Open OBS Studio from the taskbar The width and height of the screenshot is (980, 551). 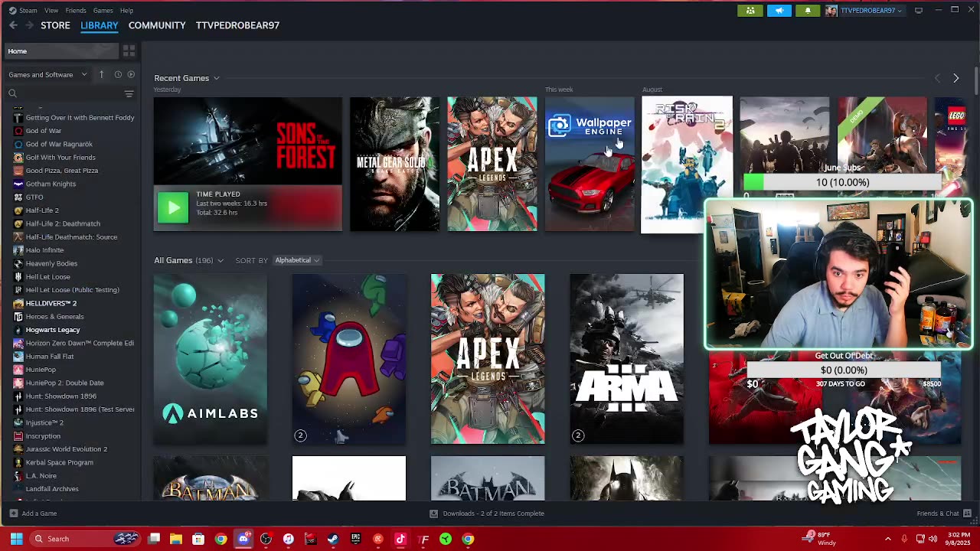(x=266, y=540)
